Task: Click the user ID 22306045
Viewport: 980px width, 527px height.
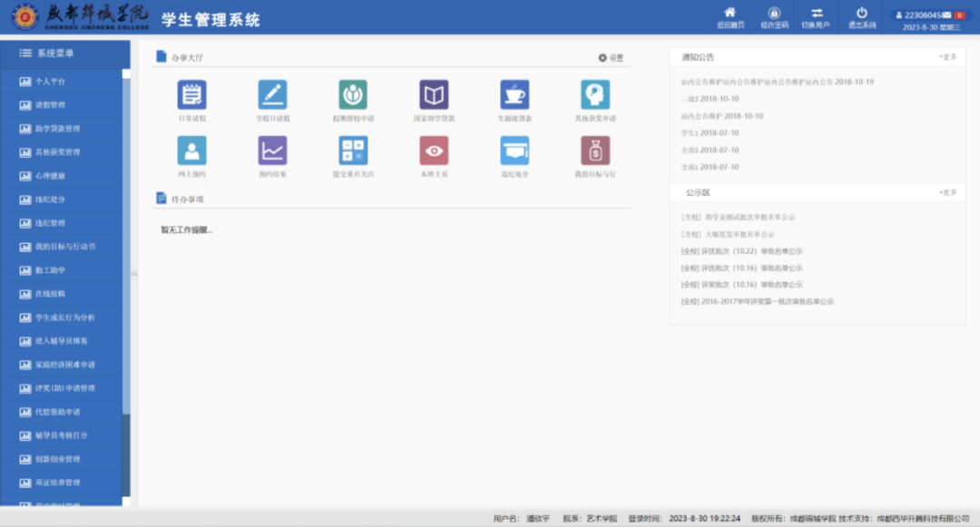Action: pyautogui.click(x=923, y=15)
